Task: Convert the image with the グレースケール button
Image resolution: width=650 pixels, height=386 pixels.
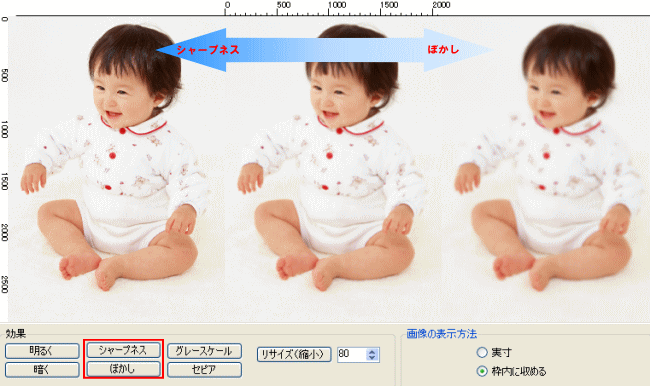Action: pos(204,351)
